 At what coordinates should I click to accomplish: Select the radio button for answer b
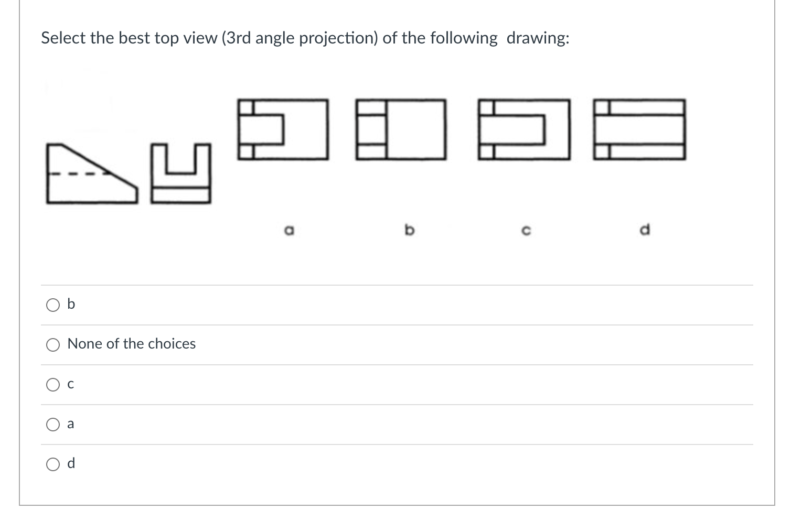click(x=52, y=304)
